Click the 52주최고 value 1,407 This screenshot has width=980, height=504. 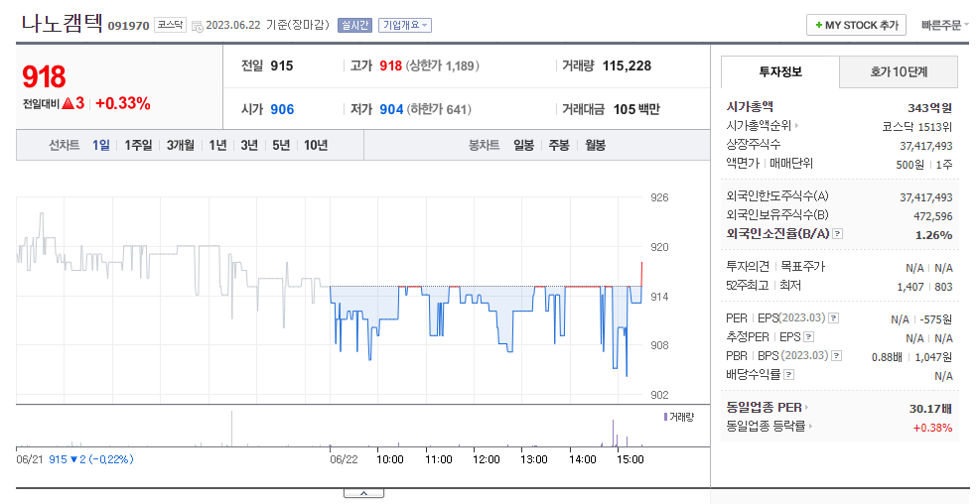click(x=910, y=287)
